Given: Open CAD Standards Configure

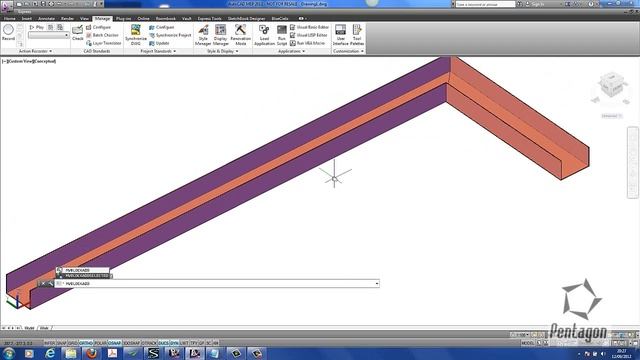Looking at the screenshot, I should click(99, 27).
